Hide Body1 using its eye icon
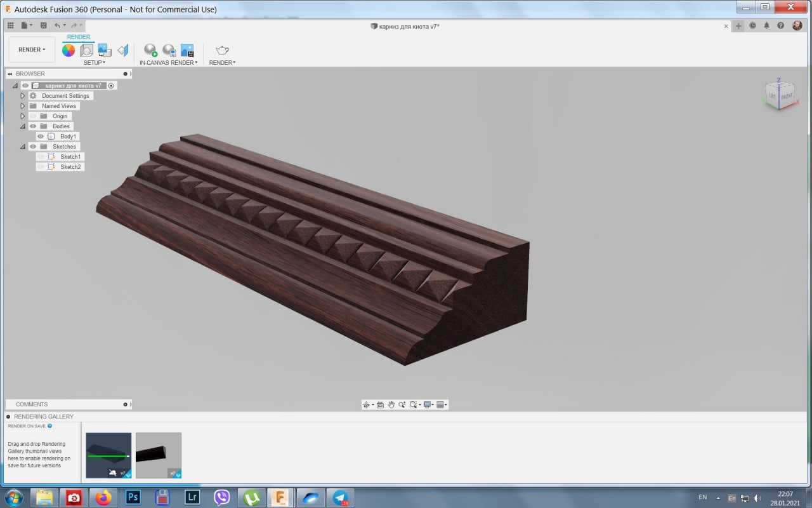This screenshot has height=508, width=812. click(41, 137)
